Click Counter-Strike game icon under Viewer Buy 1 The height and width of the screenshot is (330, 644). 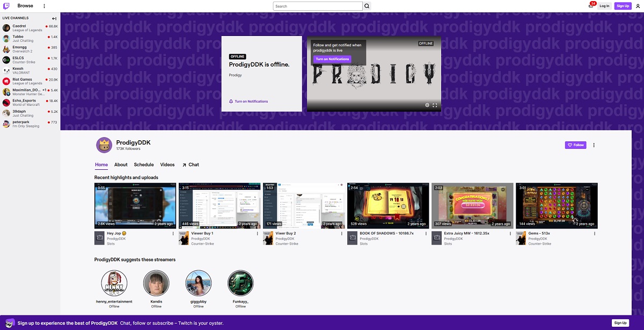click(x=184, y=238)
